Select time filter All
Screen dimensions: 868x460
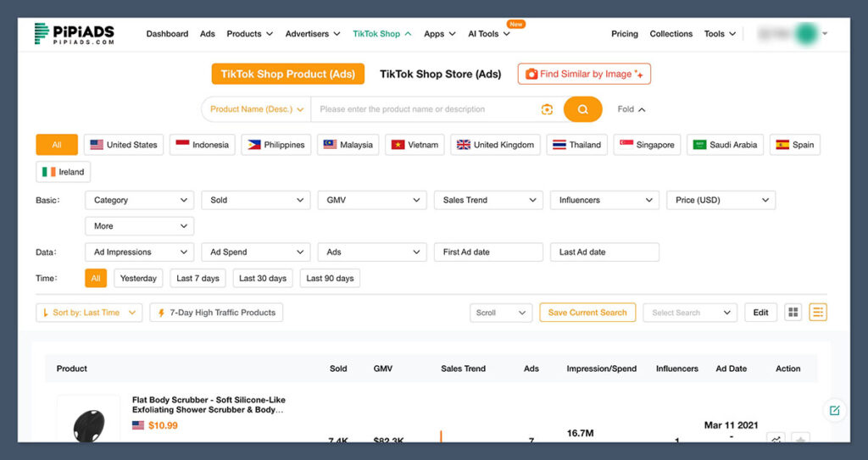[x=96, y=278]
